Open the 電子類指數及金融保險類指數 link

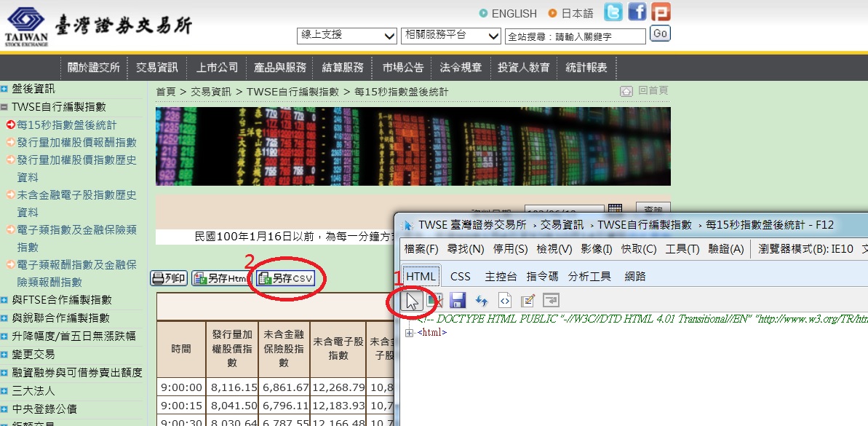pyautogui.click(x=76, y=238)
